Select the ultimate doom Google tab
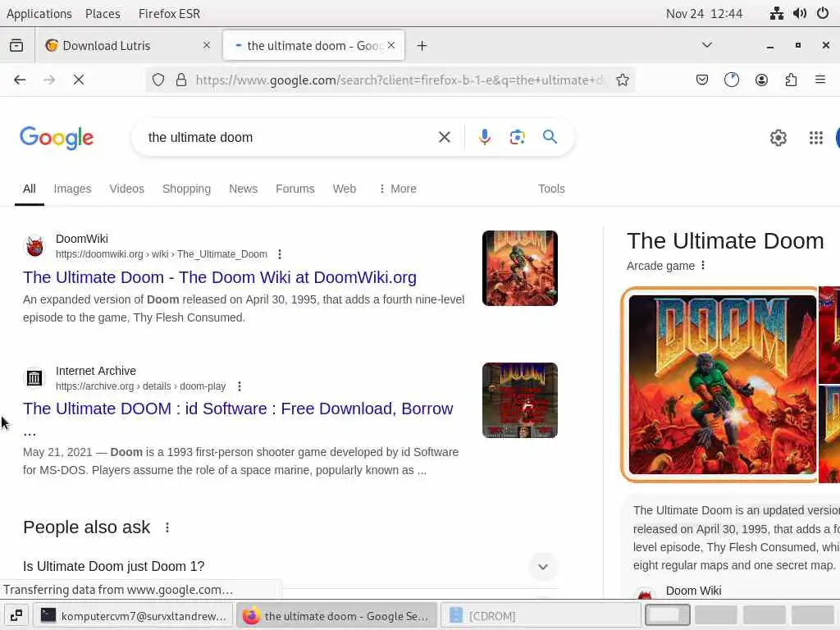Viewport: 840px width, 630px height. point(314,46)
